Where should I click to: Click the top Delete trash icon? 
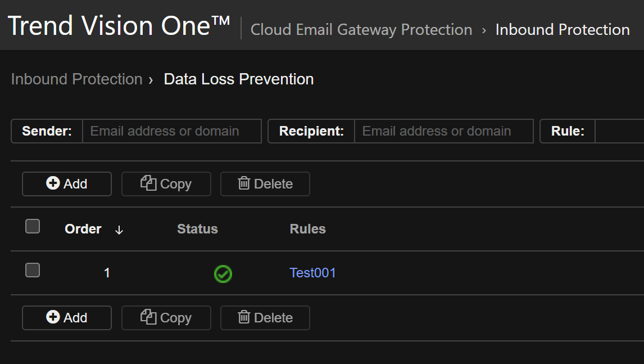point(244,183)
